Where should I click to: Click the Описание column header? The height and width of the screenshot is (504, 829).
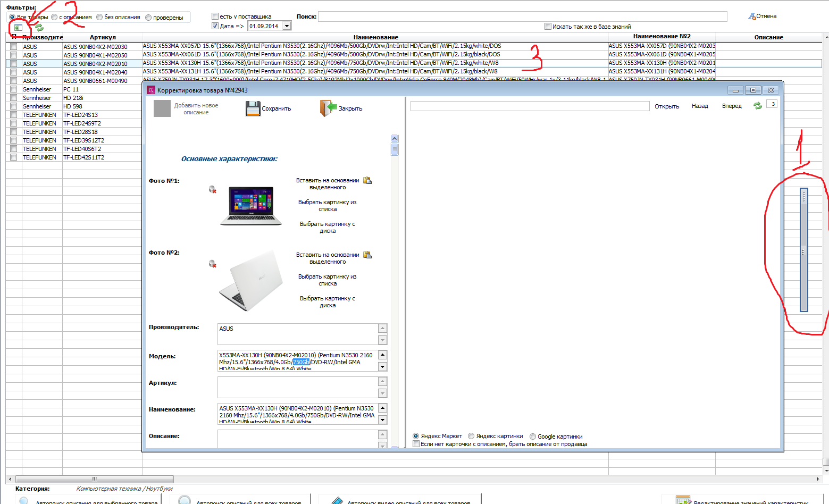click(x=768, y=37)
